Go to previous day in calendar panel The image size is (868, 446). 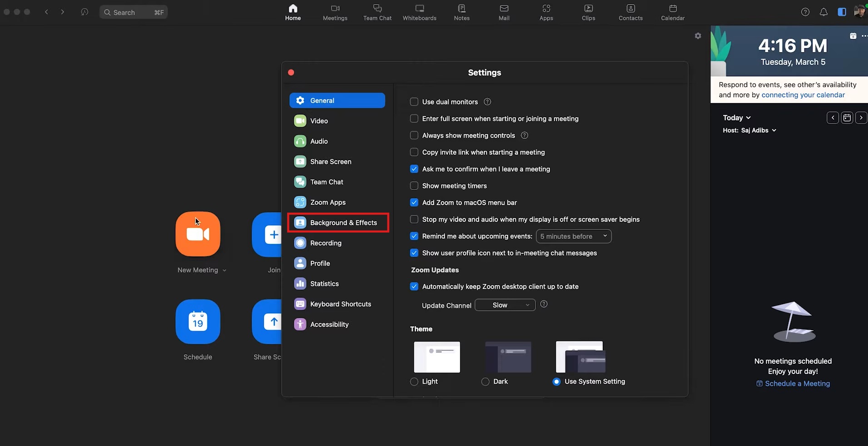pos(833,118)
